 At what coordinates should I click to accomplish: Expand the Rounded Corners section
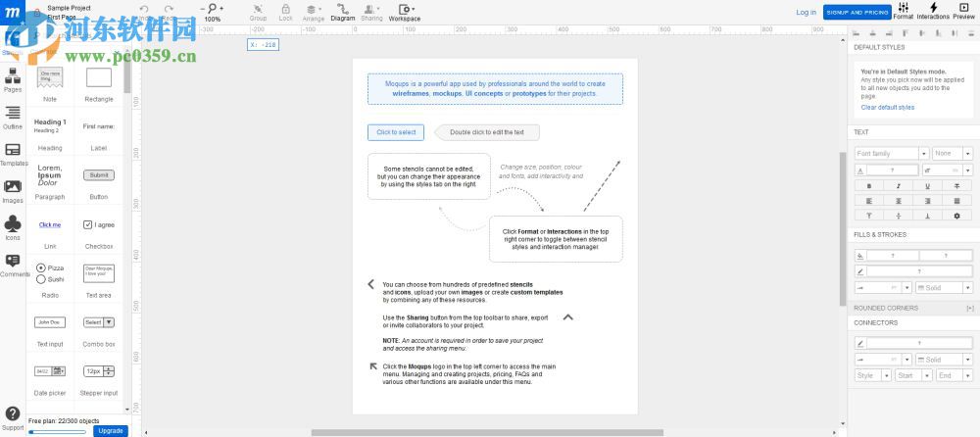click(970, 309)
